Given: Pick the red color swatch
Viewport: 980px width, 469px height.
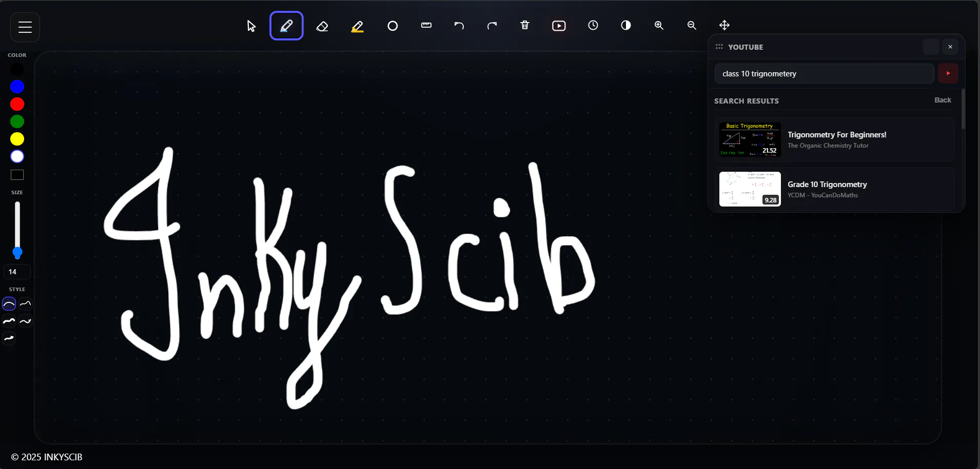Looking at the screenshot, I should tap(17, 104).
